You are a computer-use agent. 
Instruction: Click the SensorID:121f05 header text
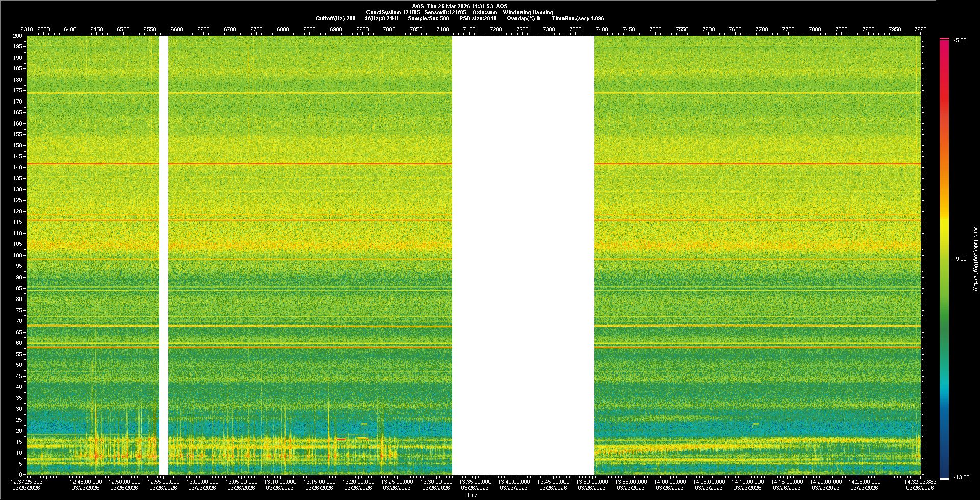[x=445, y=12]
